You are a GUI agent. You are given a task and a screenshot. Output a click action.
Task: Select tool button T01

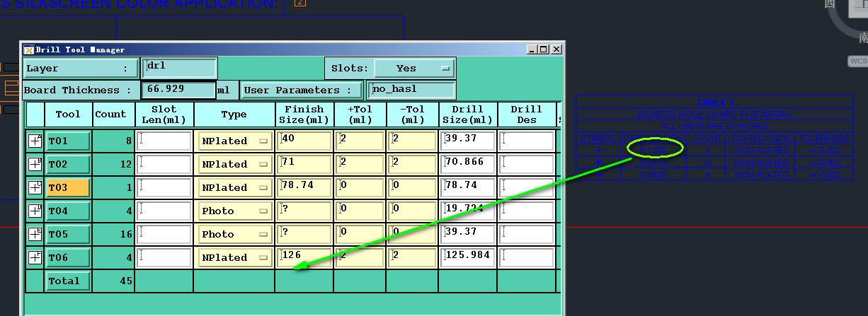68,141
